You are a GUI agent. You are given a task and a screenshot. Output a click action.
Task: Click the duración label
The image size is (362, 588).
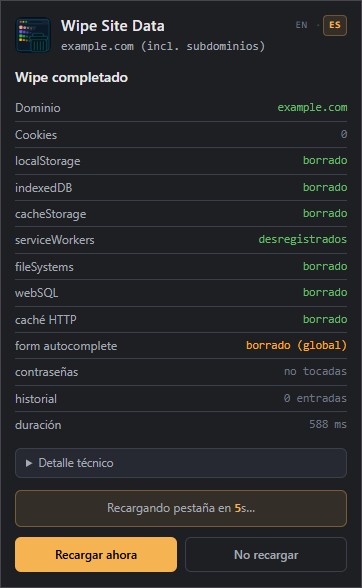38,425
